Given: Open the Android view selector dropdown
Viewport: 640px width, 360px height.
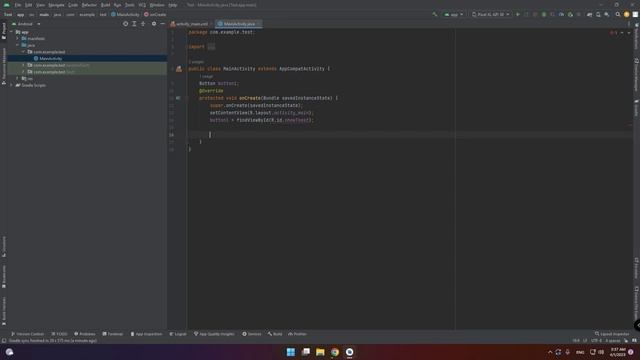Looking at the screenshot, I should 27,24.
